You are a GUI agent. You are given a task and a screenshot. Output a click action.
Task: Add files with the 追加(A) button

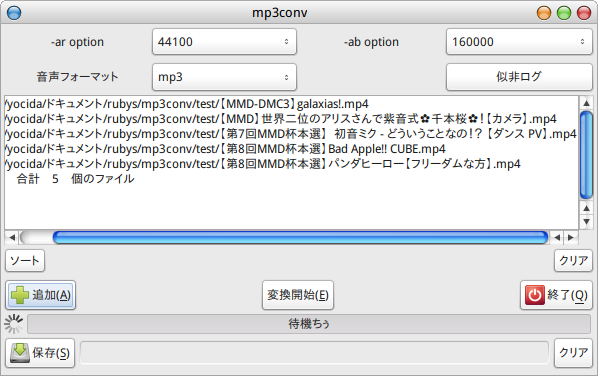40,295
